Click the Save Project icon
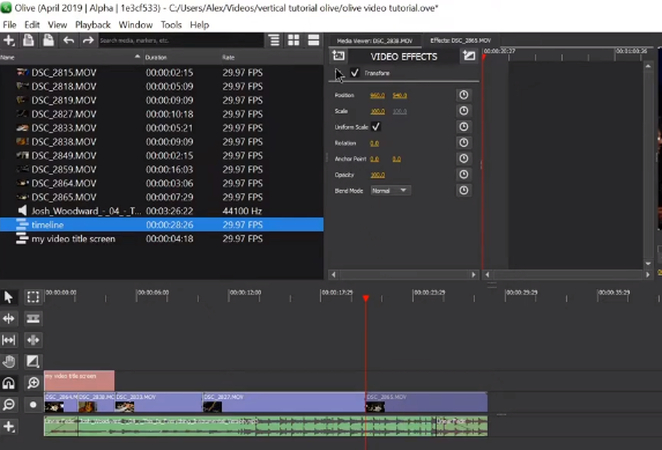The height and width of the screenshot is (450, 662). [49, 41]
